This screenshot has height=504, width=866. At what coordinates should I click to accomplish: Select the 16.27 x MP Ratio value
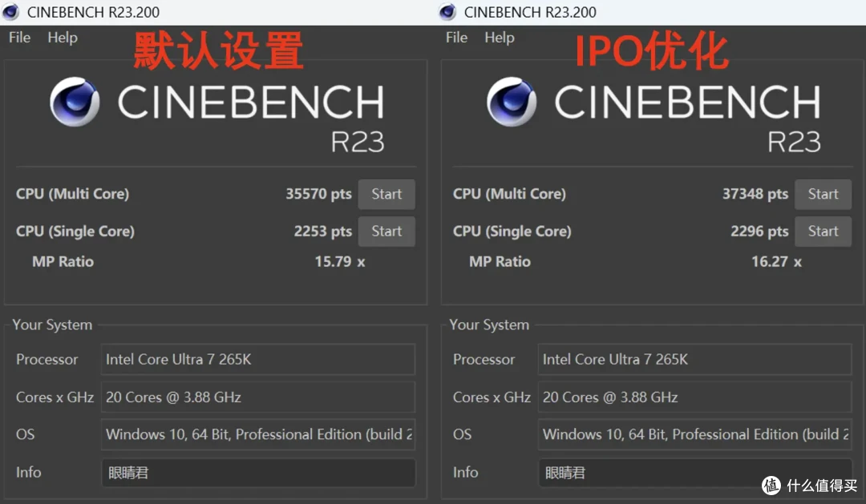pyautogui.click(x=776, y=262)
